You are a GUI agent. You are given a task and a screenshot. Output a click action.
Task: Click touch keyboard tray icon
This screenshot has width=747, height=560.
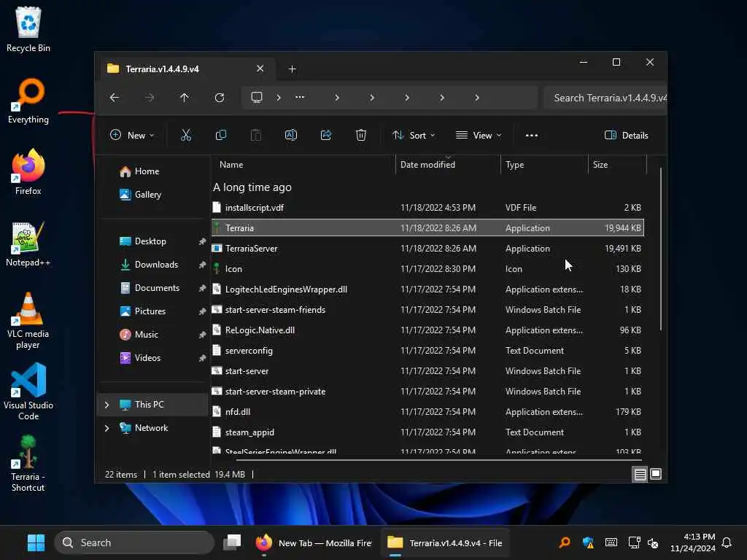[611, 542]
